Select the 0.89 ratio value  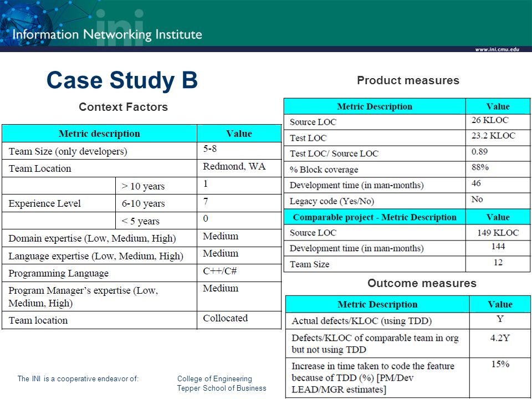coord(479,152)
